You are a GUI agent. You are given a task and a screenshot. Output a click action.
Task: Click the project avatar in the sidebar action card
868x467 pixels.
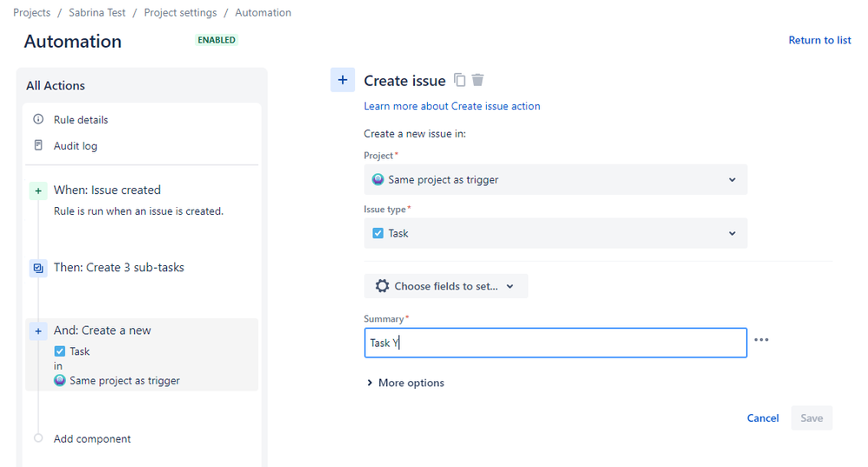(60, 380)
